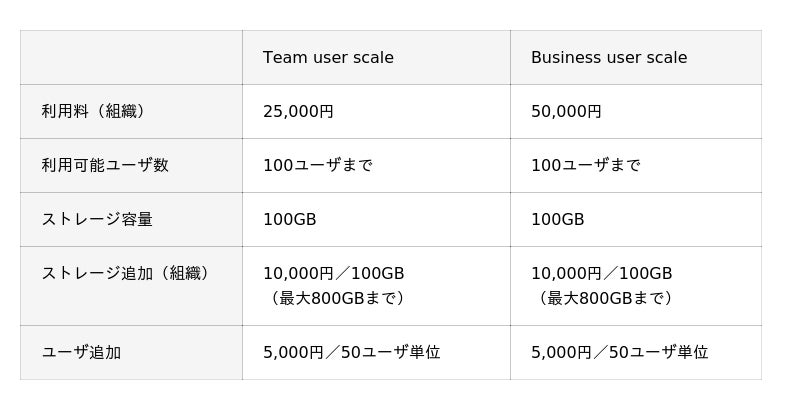Click 10,000円／100GB in the Business column
Image resolution: width=800 pixels, height=410 pixels.
[601, 273]
